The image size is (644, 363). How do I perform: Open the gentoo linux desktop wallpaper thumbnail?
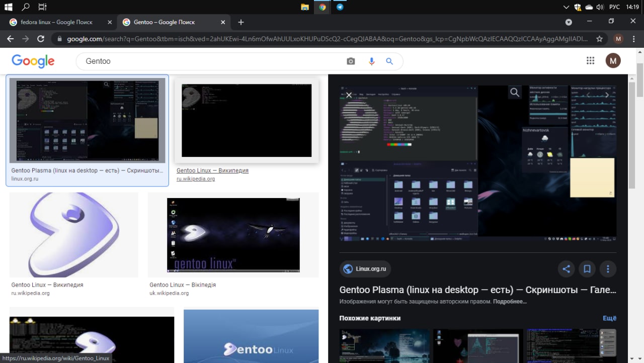[233, 234]
